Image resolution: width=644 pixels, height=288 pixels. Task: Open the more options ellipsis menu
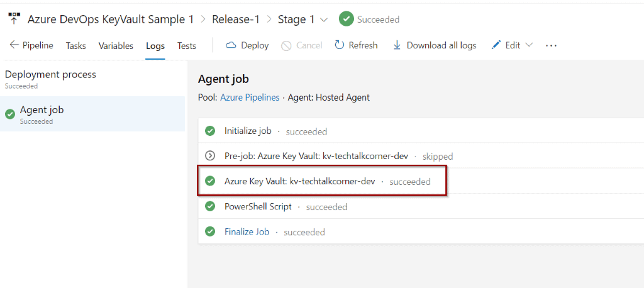click(551, 46)
